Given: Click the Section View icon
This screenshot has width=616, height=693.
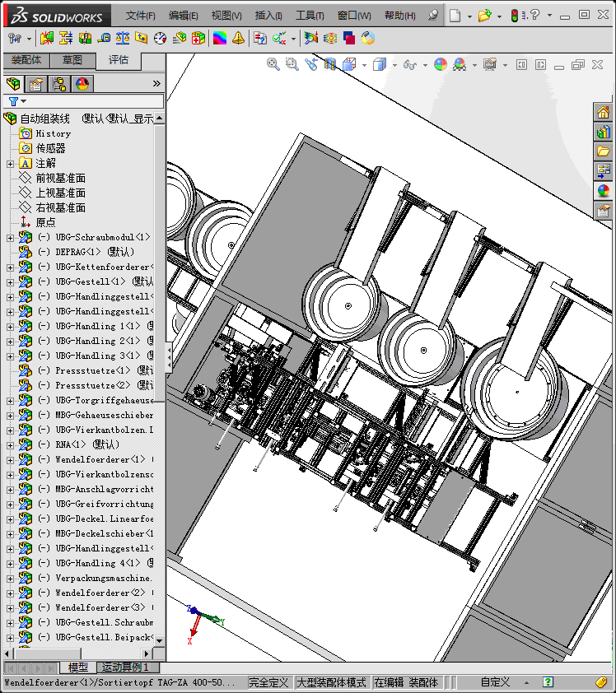Looking at the screenshot, I should tap(330, 64).
